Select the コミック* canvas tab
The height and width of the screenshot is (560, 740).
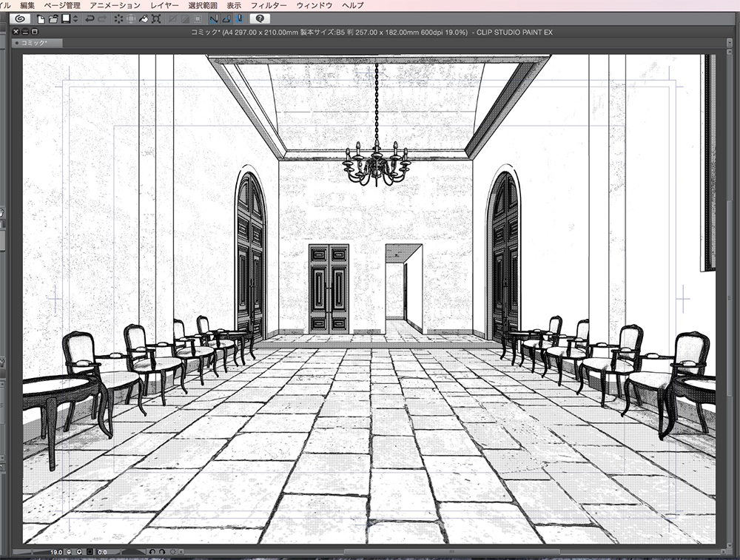pos(37,43)
